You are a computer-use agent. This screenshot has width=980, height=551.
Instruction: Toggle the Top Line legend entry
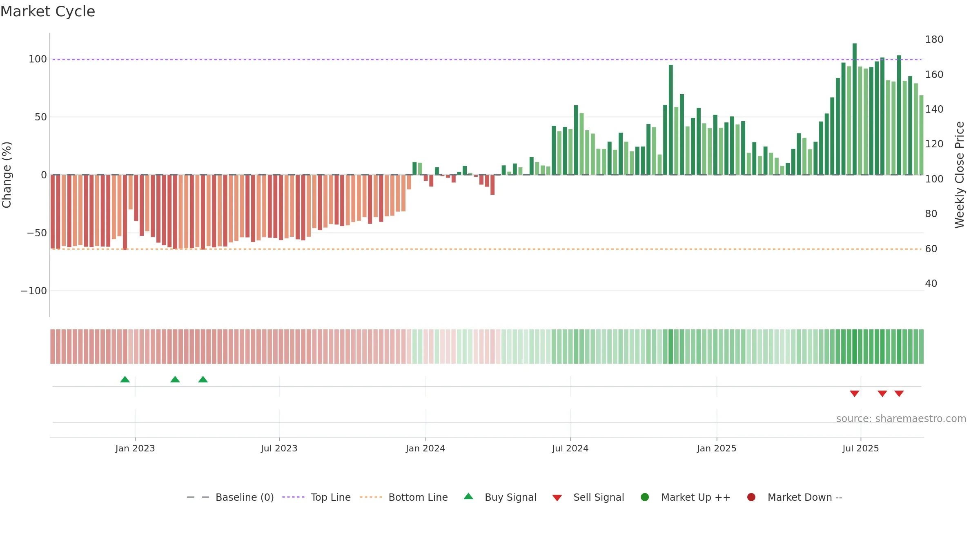coord(316,497)
